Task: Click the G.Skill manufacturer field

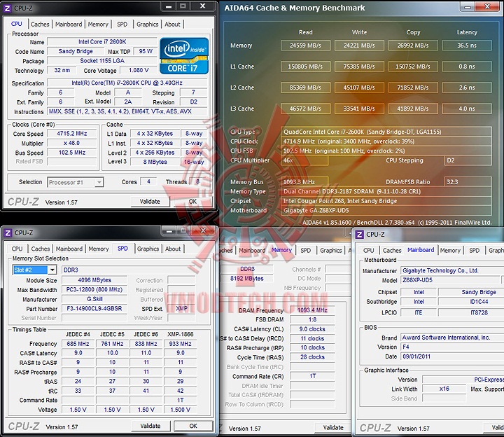Action: pyautogui.click(x=94, y=299)
